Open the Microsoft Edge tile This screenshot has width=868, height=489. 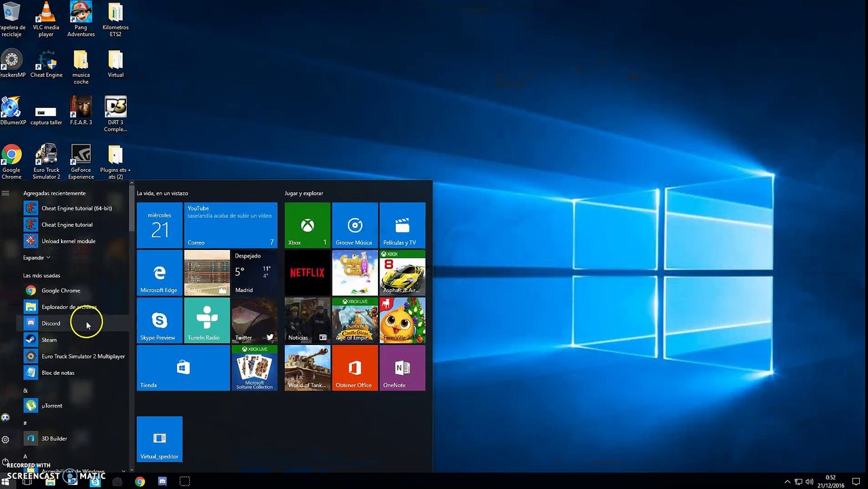point(159,273)
